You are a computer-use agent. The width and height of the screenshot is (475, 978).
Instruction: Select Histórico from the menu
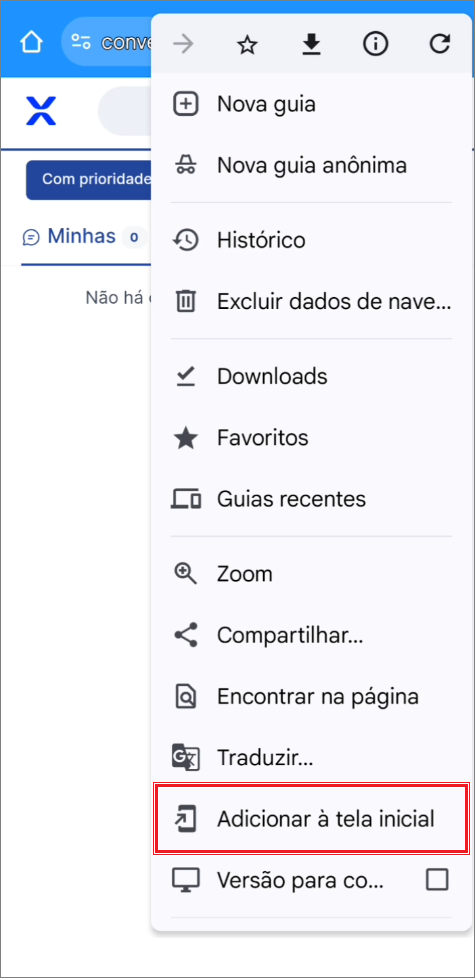point(312,240)
